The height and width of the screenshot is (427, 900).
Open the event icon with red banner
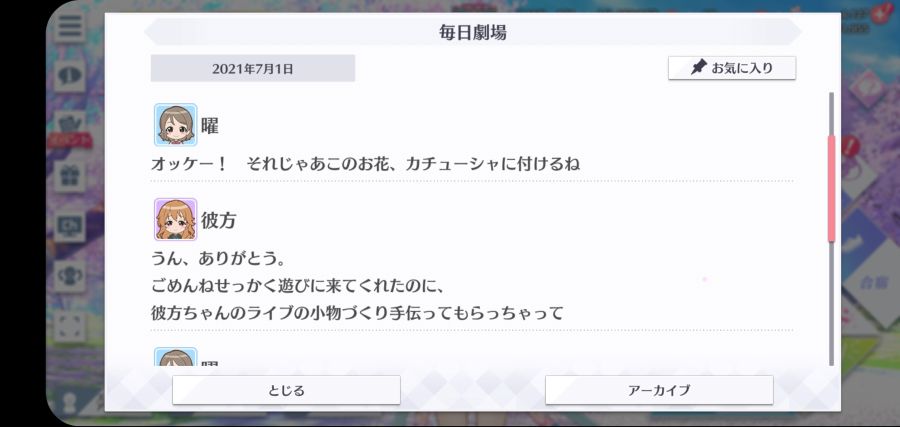[70, 129]
